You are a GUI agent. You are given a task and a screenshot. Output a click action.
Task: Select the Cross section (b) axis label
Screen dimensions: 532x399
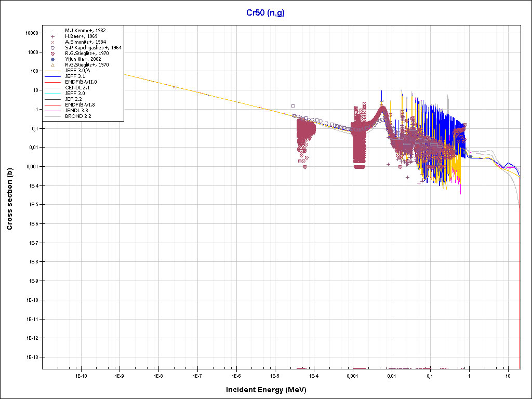point(9,200)
